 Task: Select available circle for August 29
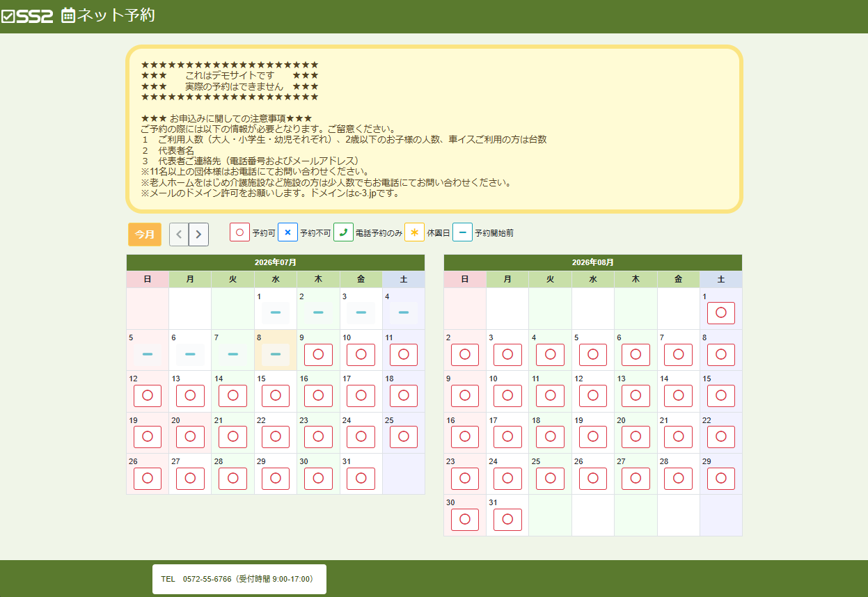[721, 478]
